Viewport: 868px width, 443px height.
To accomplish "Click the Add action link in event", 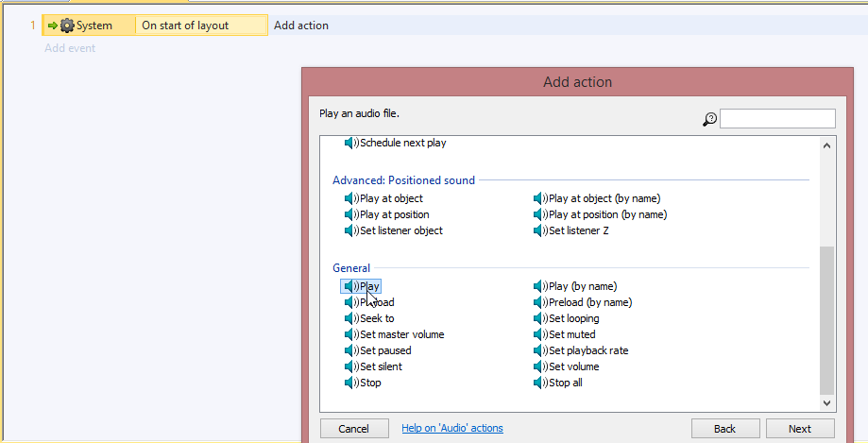I will [301, 26].
